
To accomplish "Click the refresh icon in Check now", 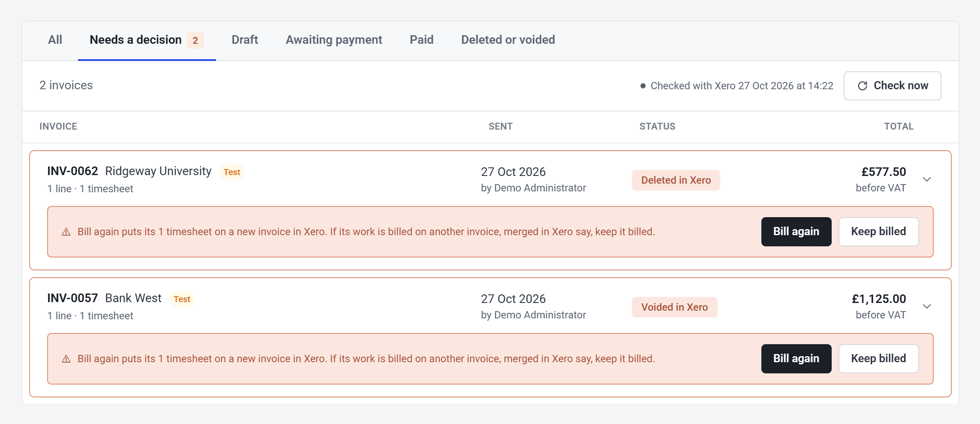I will pos(863,86).
